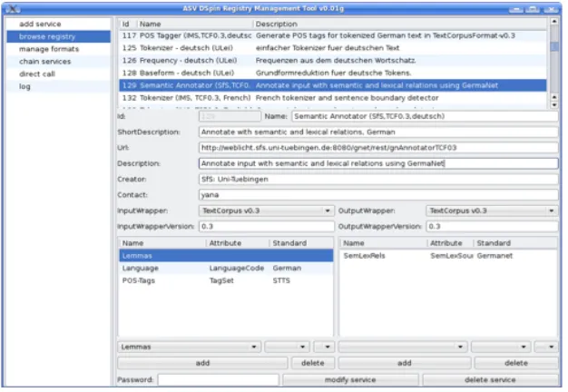
Task: Focus the Contact field containing yana
Action: coord(378,195)
